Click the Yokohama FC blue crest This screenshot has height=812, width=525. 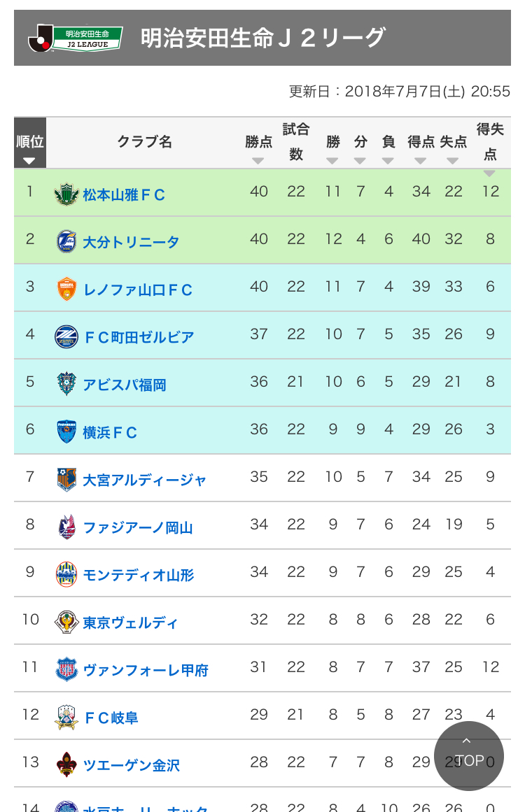66,432
